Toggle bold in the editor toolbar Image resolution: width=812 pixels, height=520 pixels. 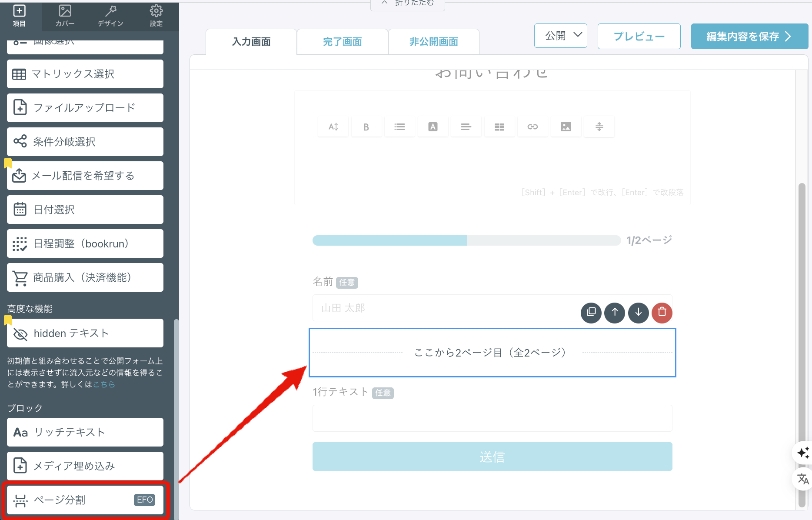click(366, 127)
